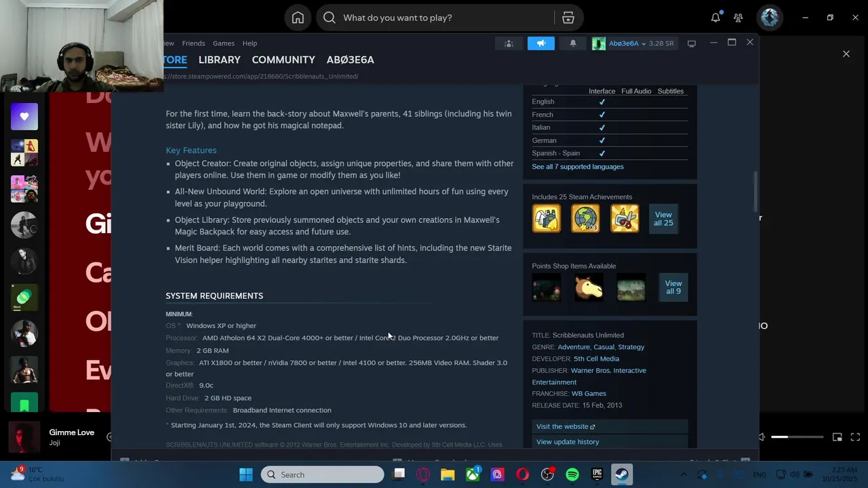
Task: Open the Steam COMMUNITY tab
Action: [283, 60]
